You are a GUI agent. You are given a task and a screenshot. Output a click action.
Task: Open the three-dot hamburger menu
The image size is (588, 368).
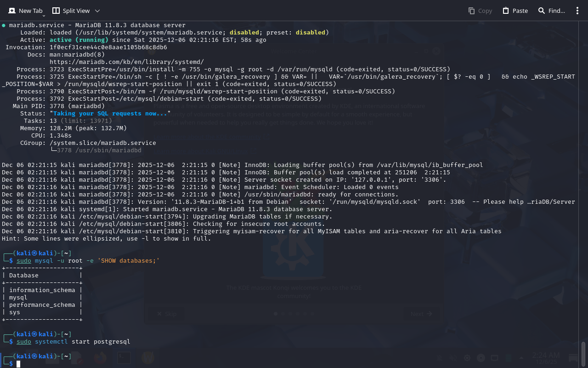pyautogui.click(x=577, y=11)
